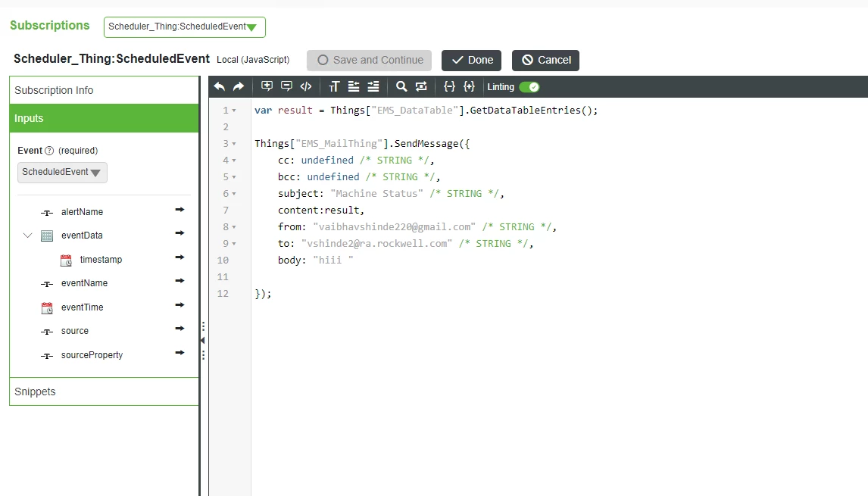
Task: Click the eventTime calendar icon
Action: pyautogui.click(x=47, y=307)
